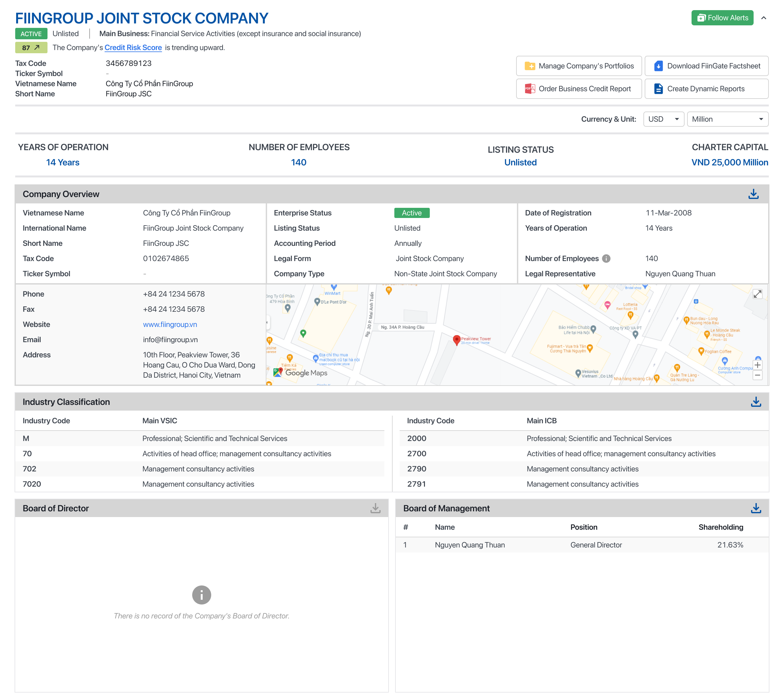Image resolution: width=784 pixels, height=697 pixels.
Task: Order Business Credit Report
Action: click(x=579, y=89)
